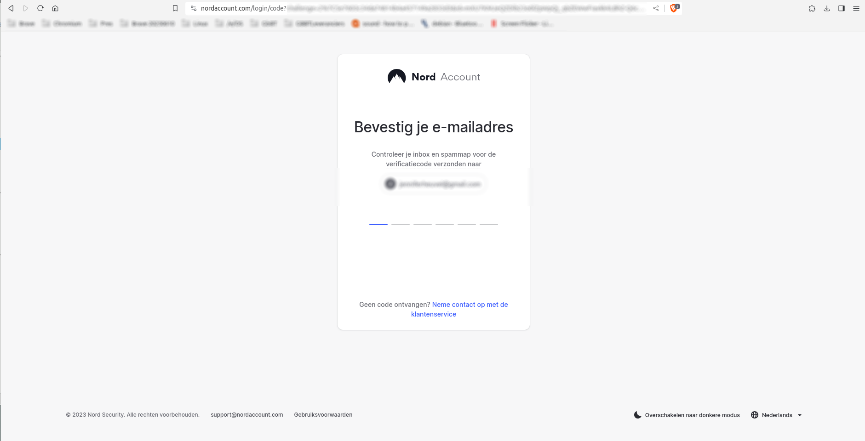Click the '© 2023 Nord Security' copyright text
The height and width of the screenshot is (441, 865).
coord(132,415)
